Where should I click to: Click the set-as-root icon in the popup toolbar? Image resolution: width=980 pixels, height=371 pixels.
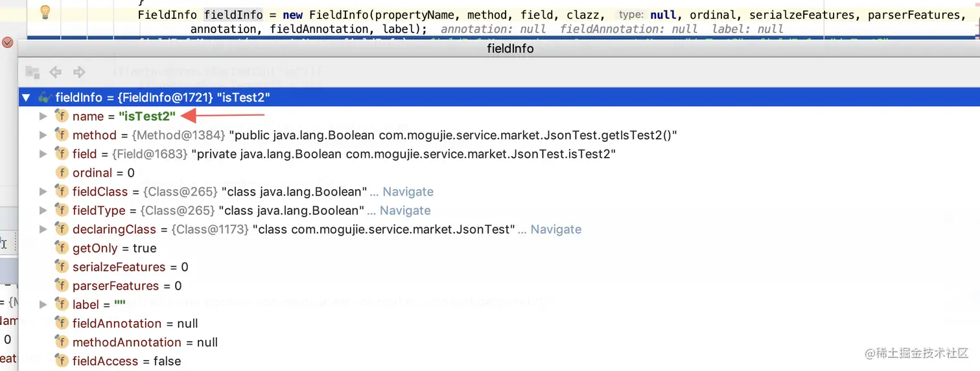[x=32, y=72]
